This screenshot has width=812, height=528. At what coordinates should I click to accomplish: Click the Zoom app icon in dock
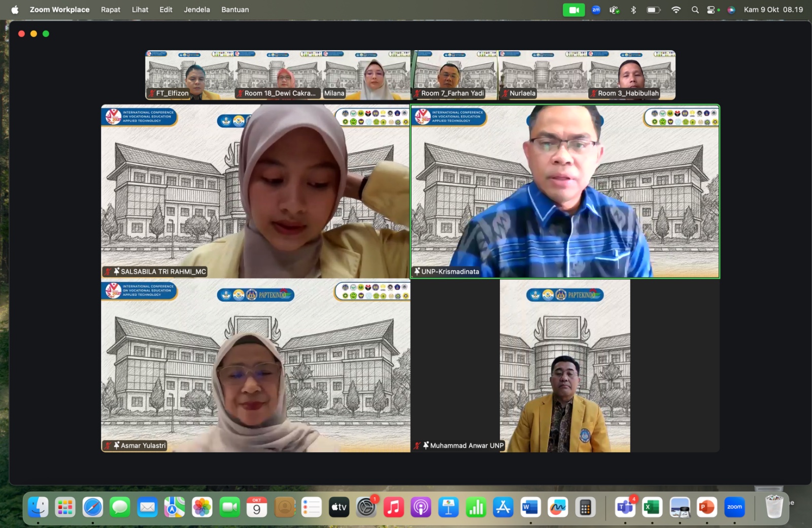(734, 507)
